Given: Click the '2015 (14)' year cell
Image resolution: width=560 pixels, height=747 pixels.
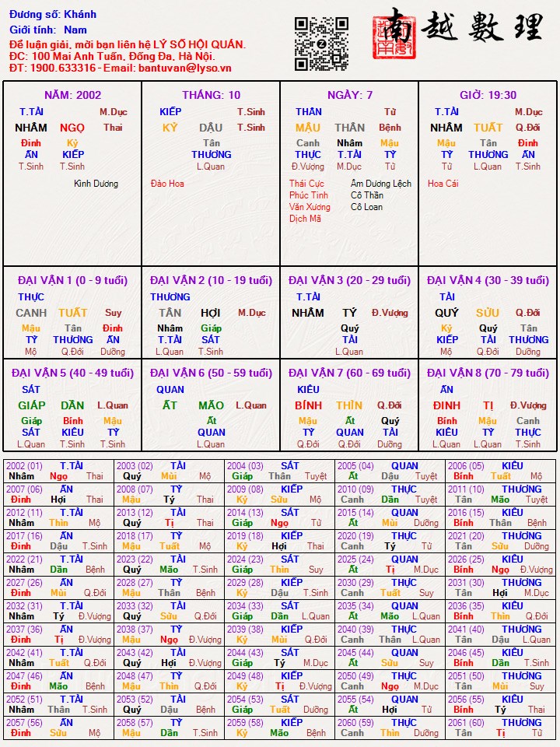Looking at the screenshot, I should (390, 518).
